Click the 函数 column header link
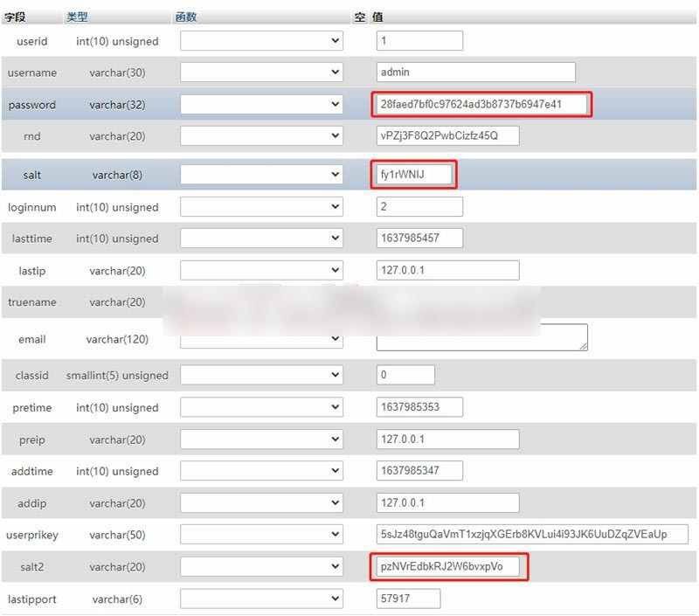 [x=185, y=17]
